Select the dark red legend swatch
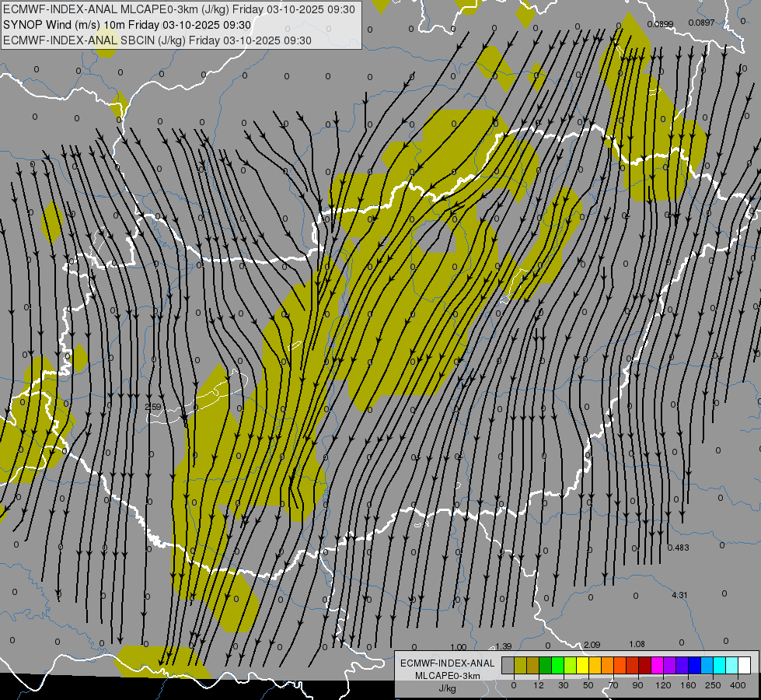 tap(644, 665)
